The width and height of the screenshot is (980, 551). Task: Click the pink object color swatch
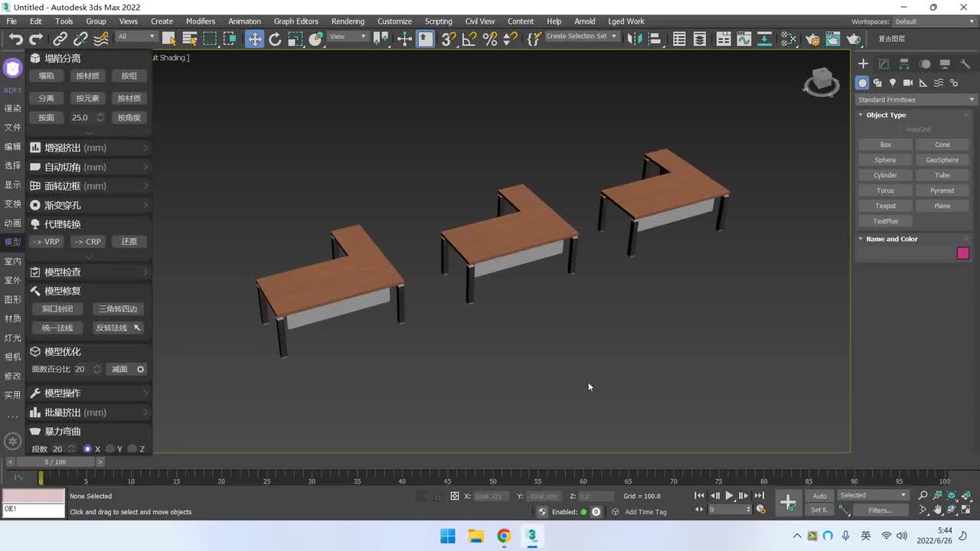(x=962, y=253)
